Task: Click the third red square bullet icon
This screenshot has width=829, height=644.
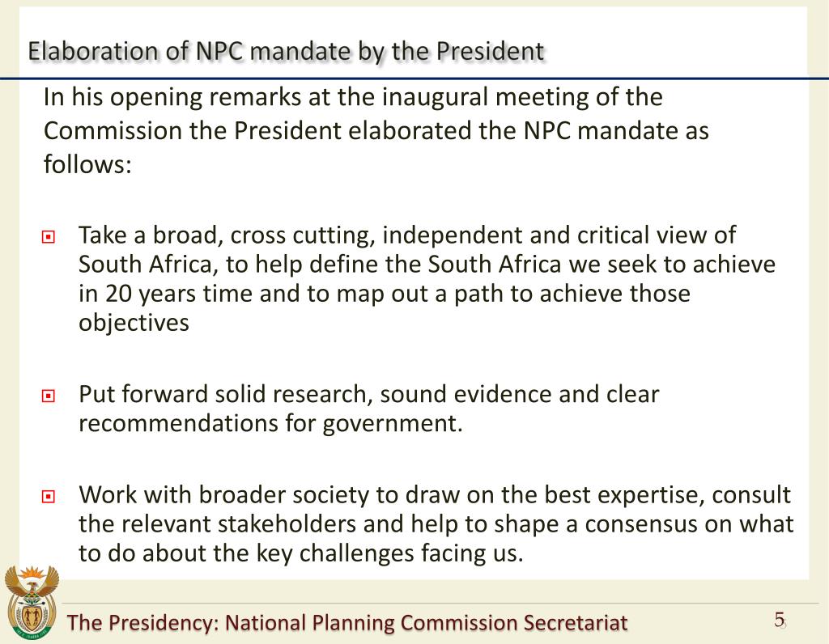Action: pyautogui.click(x=48, y=497)
